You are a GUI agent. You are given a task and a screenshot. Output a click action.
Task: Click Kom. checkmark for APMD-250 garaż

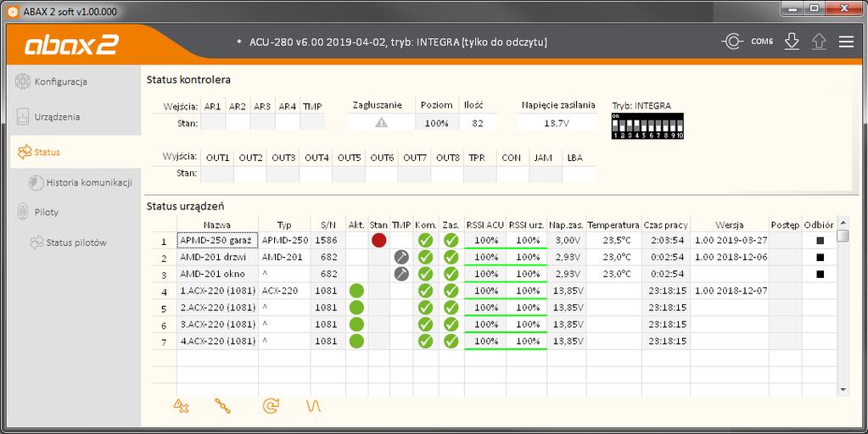pos(425,241)
